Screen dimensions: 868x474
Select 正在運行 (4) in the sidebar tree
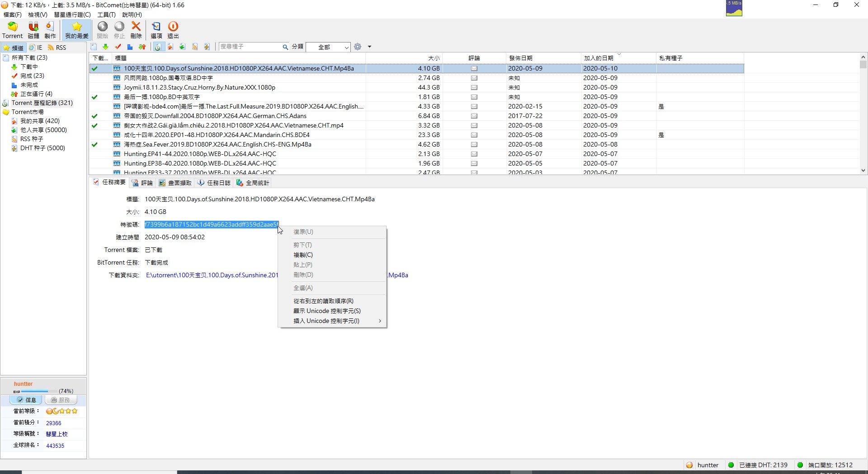tap(36, 94)
